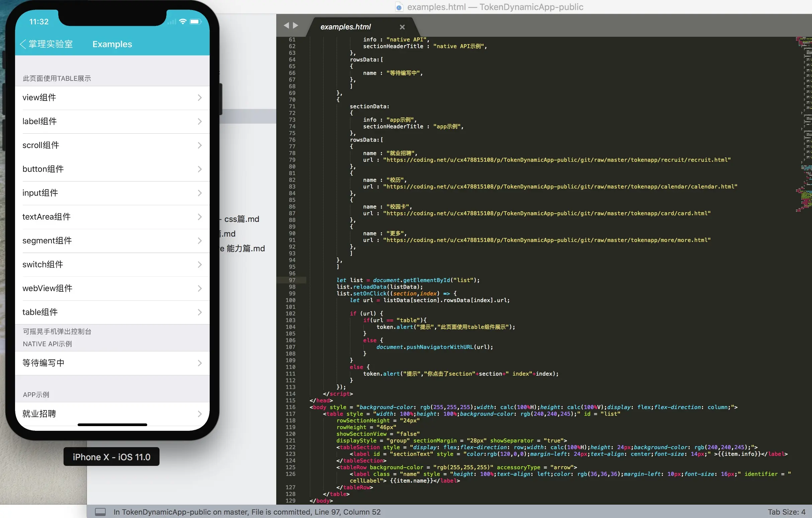Click the battery icon in phone status bar
This screenshot has height=518, width=812.
click(195, 22)
